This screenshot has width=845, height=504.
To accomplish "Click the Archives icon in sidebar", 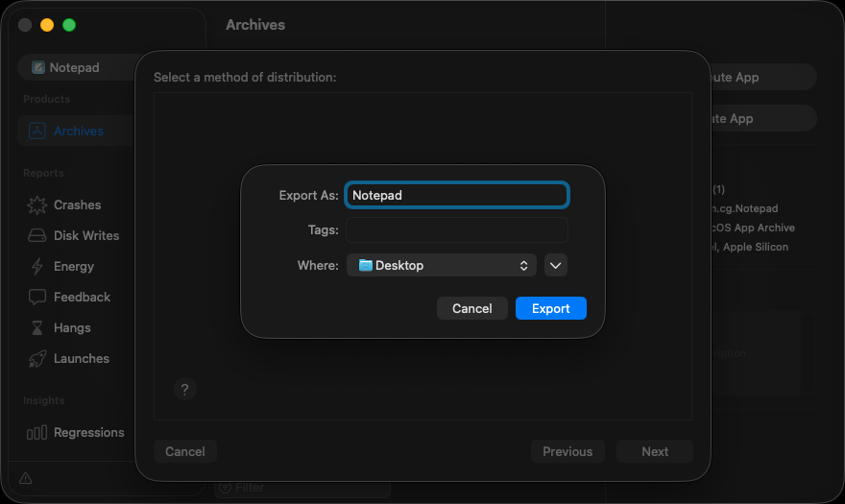I will [37, 132].
